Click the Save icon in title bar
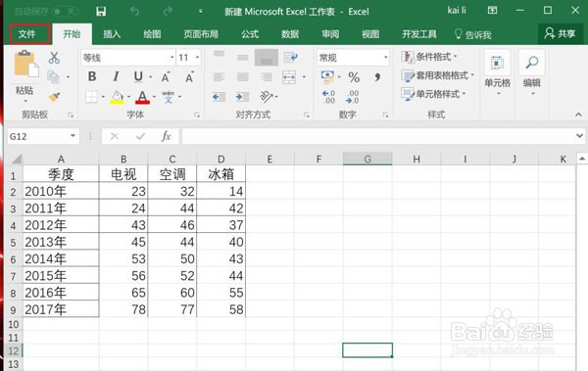This screenshot has width=588, height=371. click(101, 12)
